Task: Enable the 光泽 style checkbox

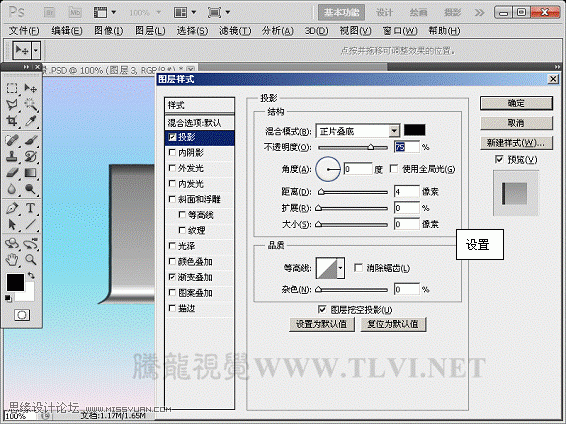Action: [x=173, y=246]
